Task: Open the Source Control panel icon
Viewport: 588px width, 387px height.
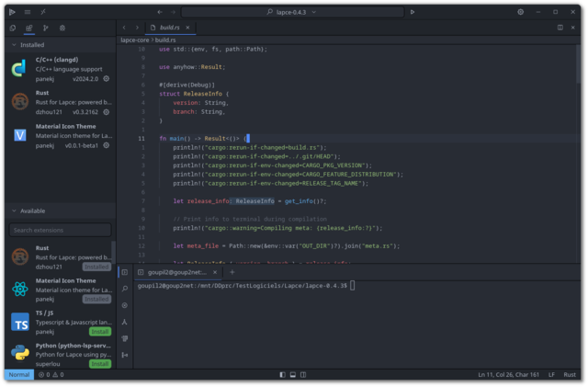Action: click(x=45, y=28)
